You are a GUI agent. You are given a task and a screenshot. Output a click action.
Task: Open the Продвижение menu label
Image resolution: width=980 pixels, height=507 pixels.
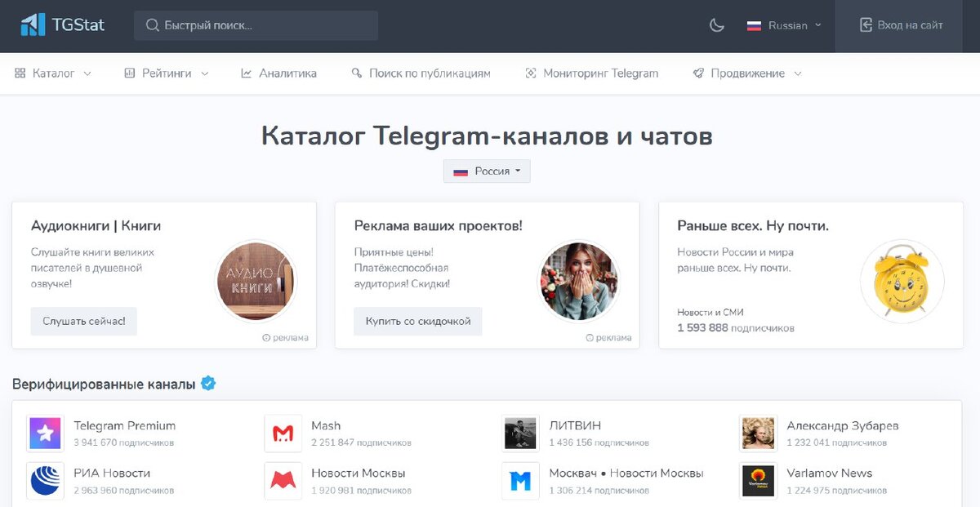click(747, 73)
